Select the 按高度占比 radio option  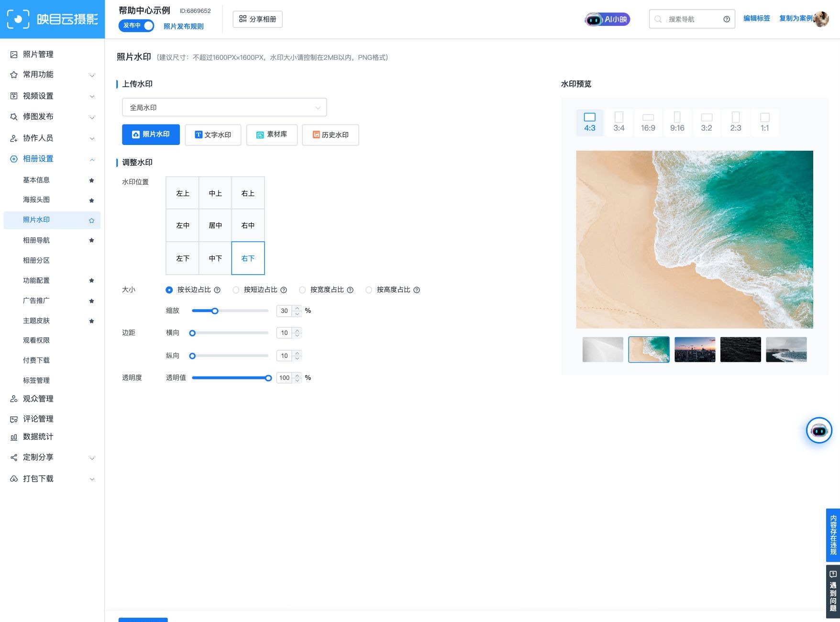[x=369, y=290]
